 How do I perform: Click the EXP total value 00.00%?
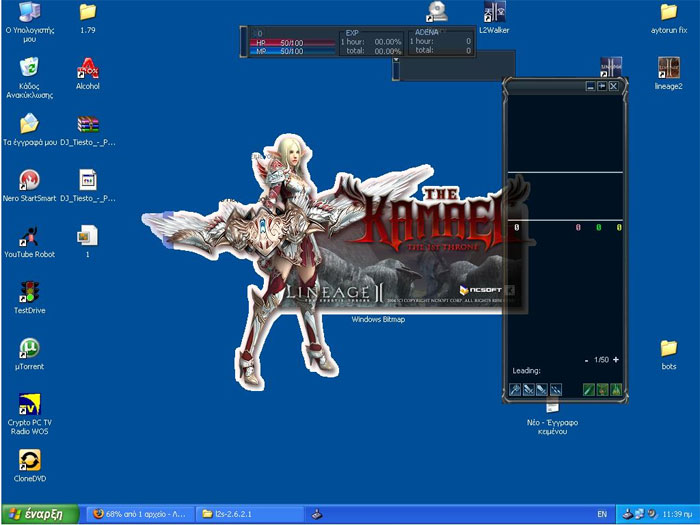coord(388,51)
